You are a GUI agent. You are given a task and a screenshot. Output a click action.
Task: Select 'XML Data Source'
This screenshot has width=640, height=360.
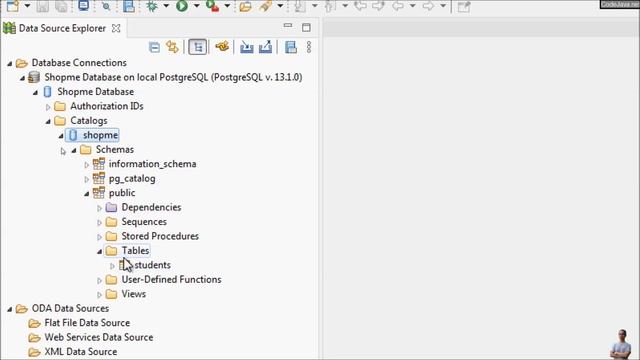pyautogui.click(x=81, y=352)
